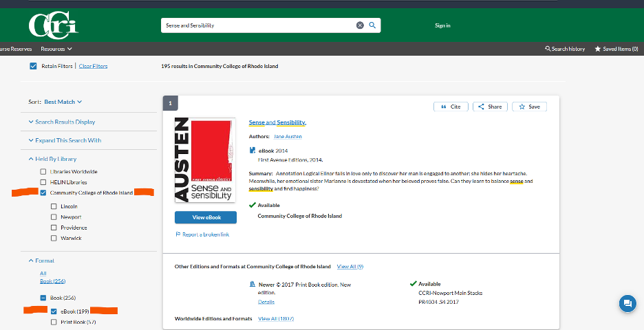Save the record with star button
The height and width of the screenshot is (330, 644).
(529, 107)
